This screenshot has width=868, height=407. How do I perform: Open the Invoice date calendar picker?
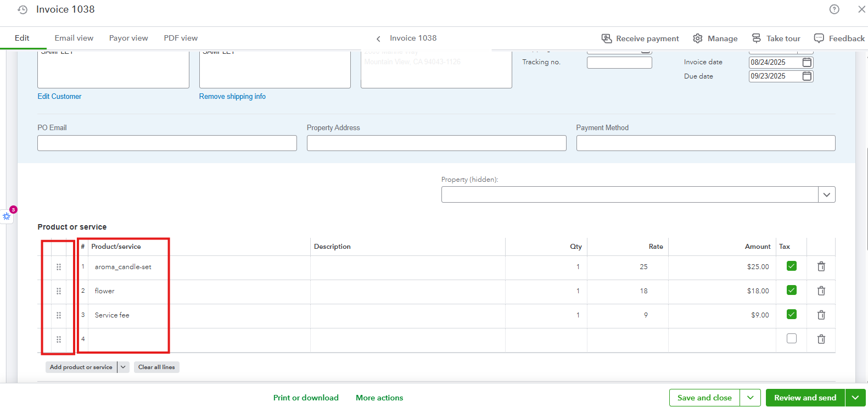pos(807,62)
